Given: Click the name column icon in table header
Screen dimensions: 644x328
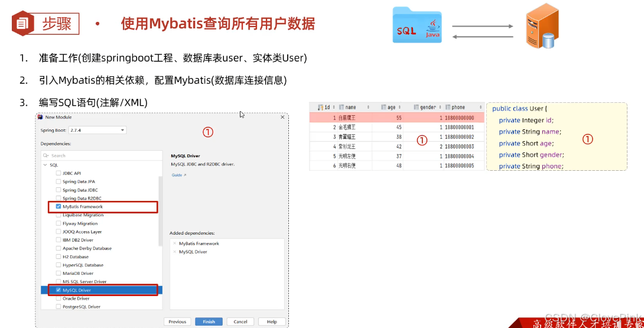Looking at the screenshot, I should point(341,108).
